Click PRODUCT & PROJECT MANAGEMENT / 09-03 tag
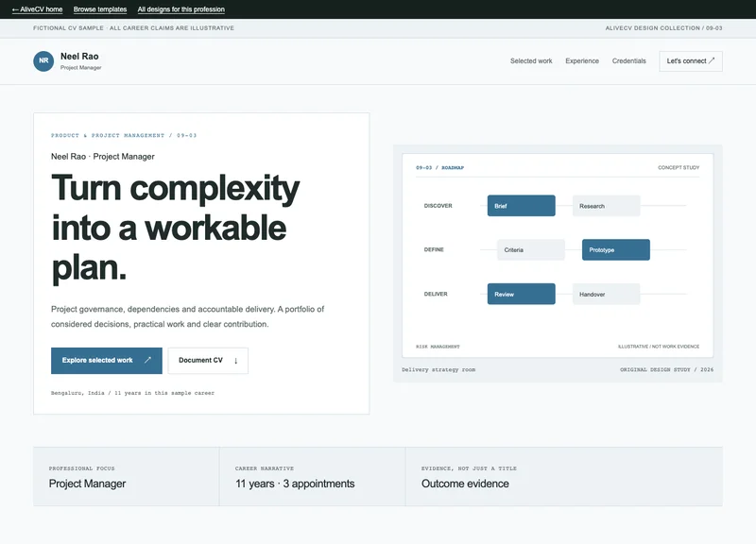The height and width of the screenshot is (544, 756). pos(124,135)
